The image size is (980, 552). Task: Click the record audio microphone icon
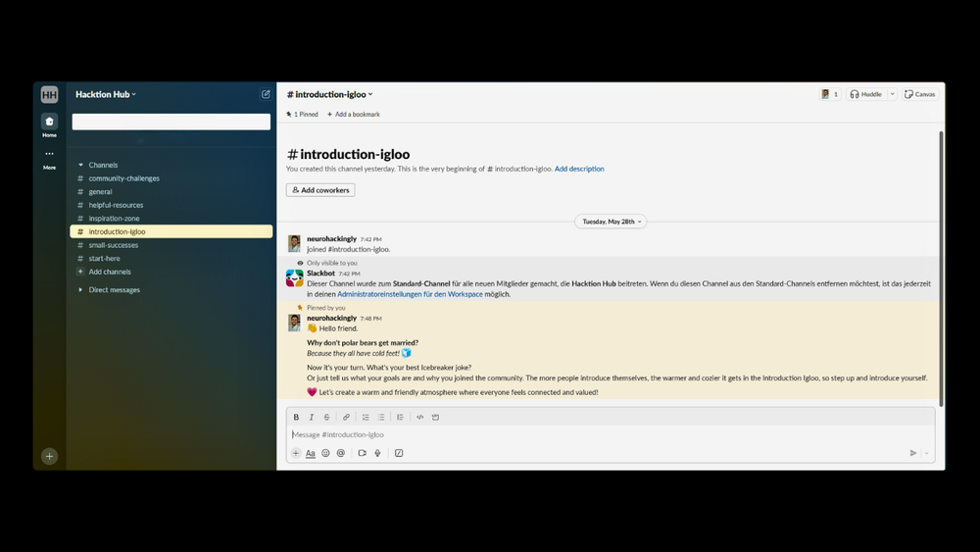(x=377, y=453)
